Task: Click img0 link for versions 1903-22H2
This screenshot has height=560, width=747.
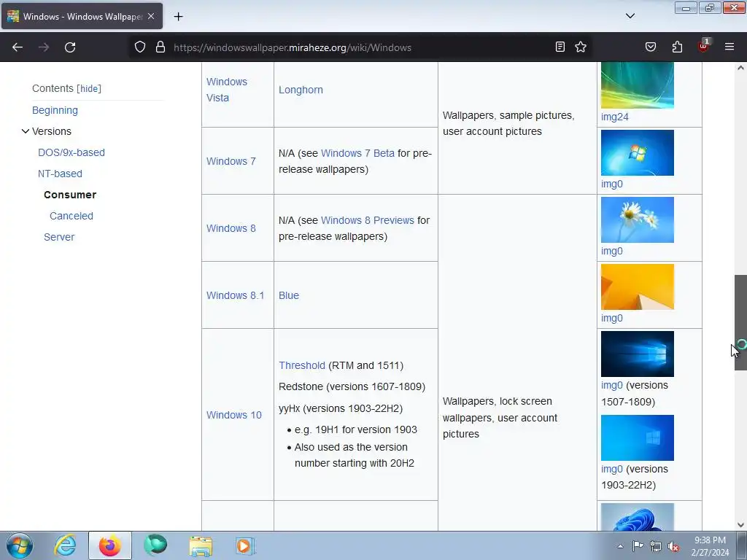Action: click(612, 469)
